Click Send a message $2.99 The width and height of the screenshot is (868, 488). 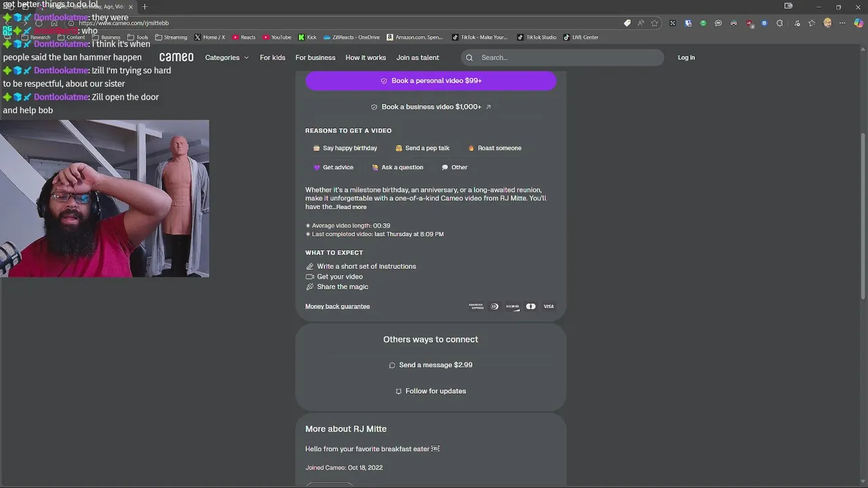coord(431,365)
